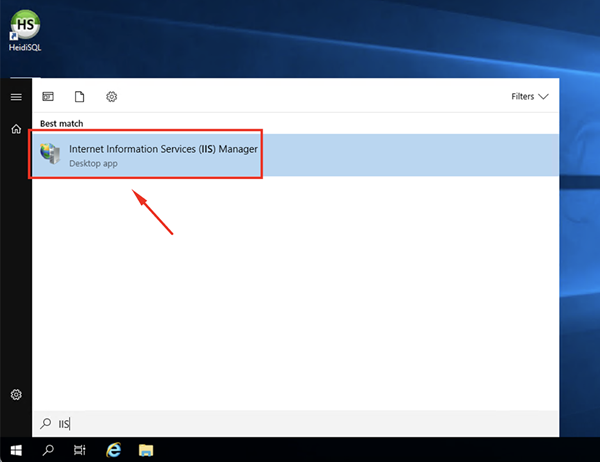Launch Internet Explorer from the taskbar
The width and height of the screenshot is (600, 462).
click(114, 450)
